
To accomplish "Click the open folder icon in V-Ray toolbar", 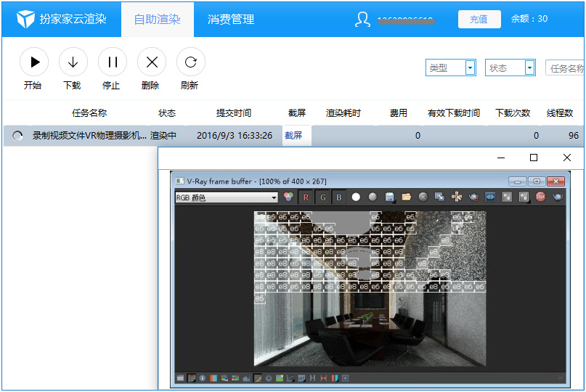I will tap(406, 197).
